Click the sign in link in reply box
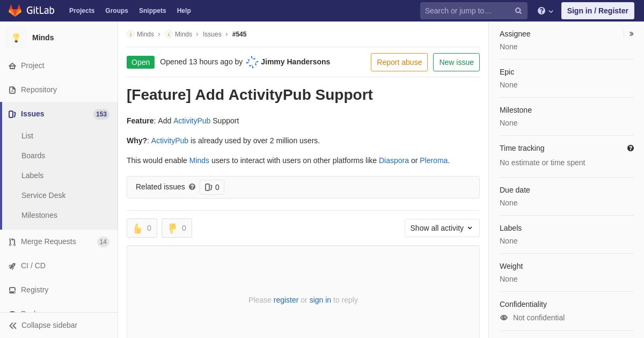 tap(320, 300)
